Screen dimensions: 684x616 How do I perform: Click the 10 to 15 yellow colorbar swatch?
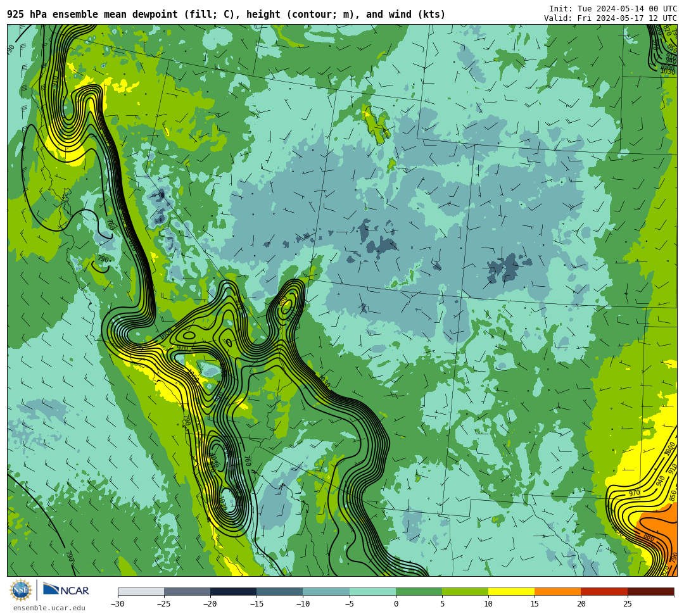(511, 591)
